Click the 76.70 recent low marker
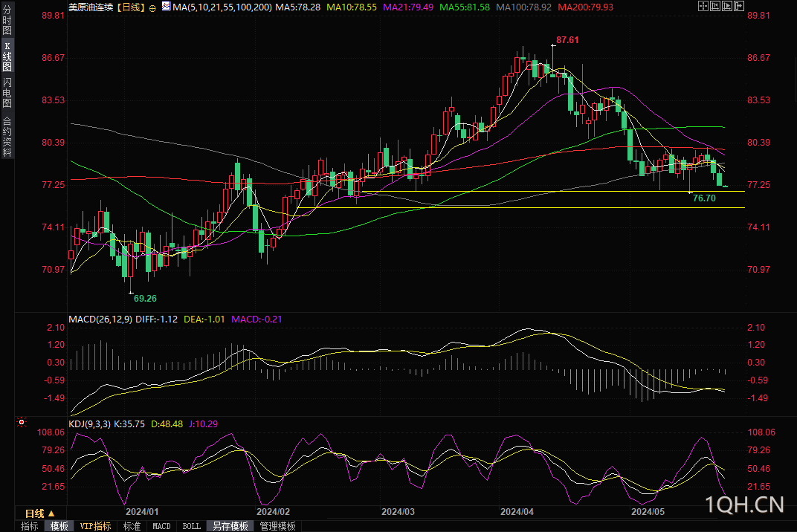The width and height of the screenshot is (797, 532). 704,198
